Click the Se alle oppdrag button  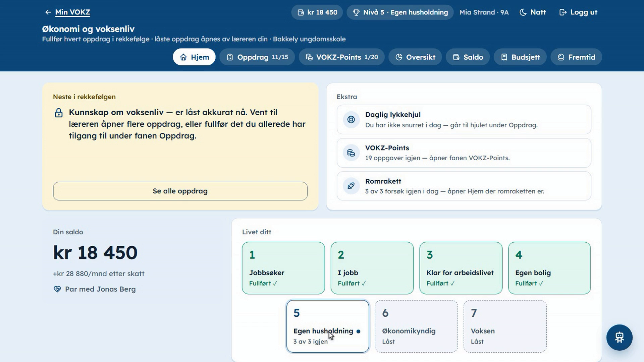[x=180, y=191]
